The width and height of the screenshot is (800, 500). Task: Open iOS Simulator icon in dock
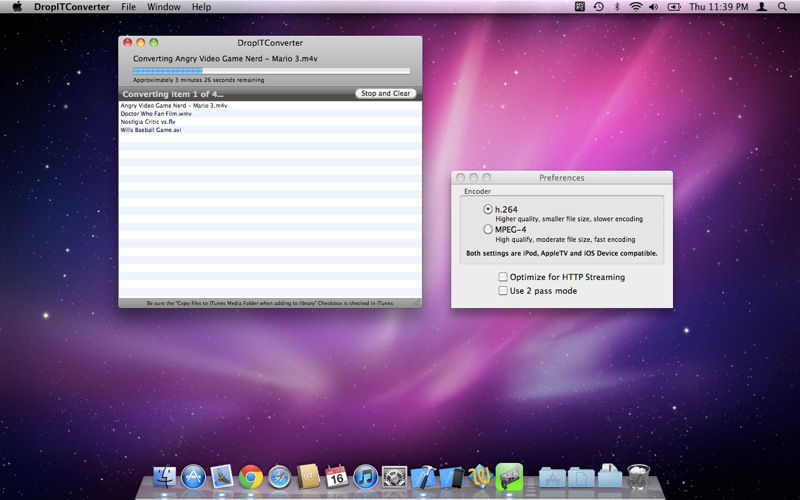pos(452,478)
